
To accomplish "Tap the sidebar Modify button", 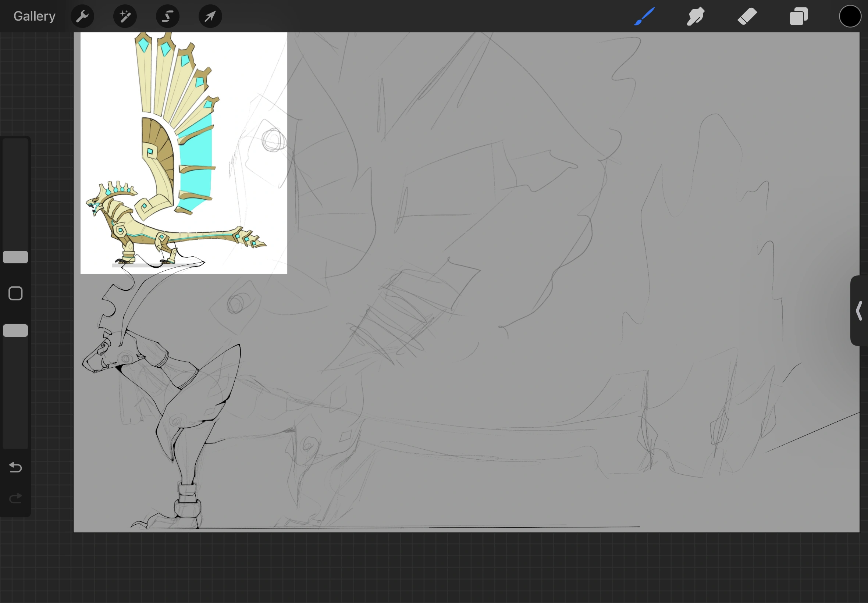I will tap(15, 293).
